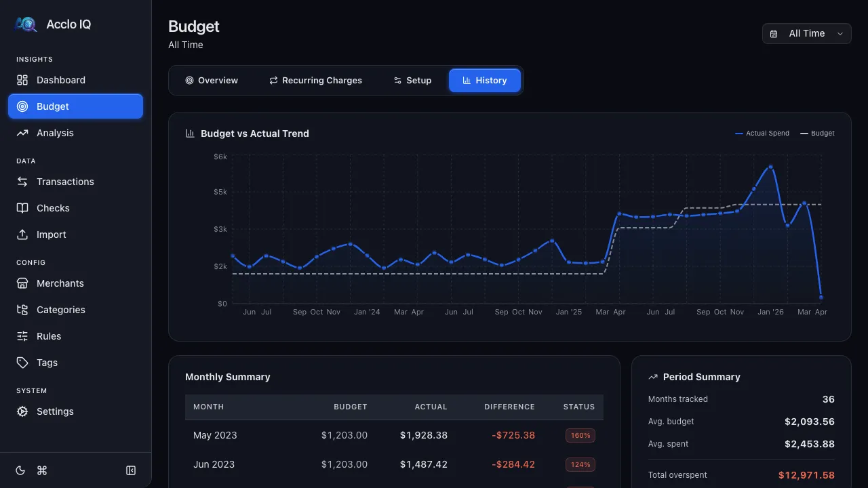Click the $1,487.42 actual amount
The image size is (868, 488).
tap(424, 464)
